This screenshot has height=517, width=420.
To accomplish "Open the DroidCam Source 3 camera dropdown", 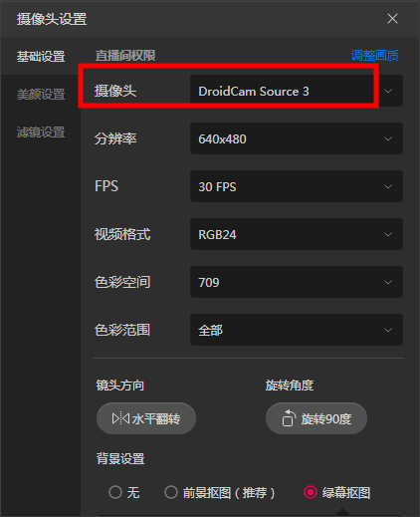I will point(297,91).
